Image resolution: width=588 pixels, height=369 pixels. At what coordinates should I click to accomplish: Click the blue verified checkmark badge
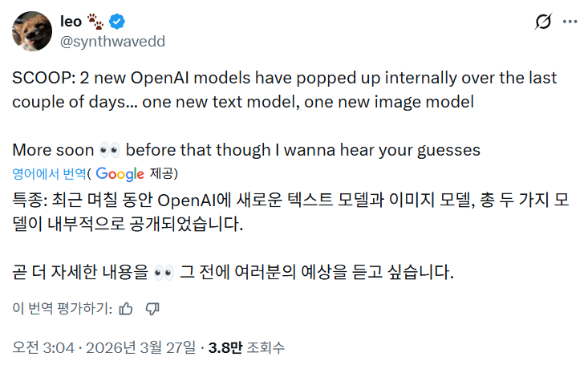(x=116, y=22)
